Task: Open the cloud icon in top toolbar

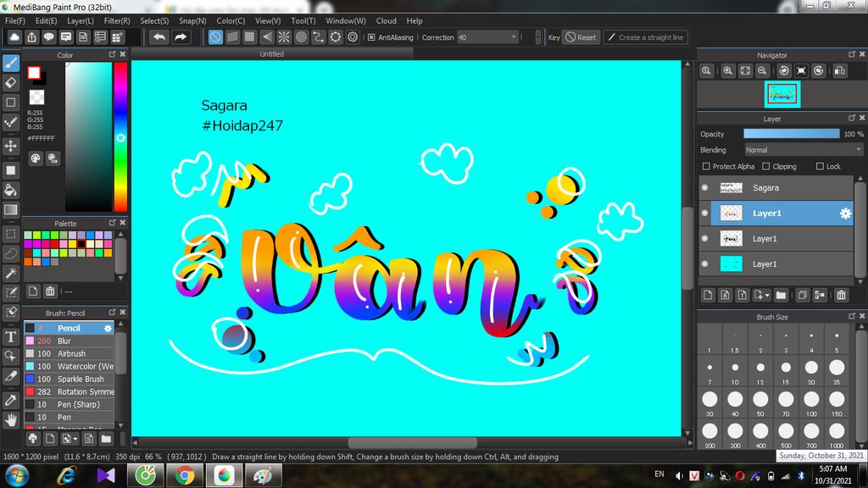Action: pos(14,37)
